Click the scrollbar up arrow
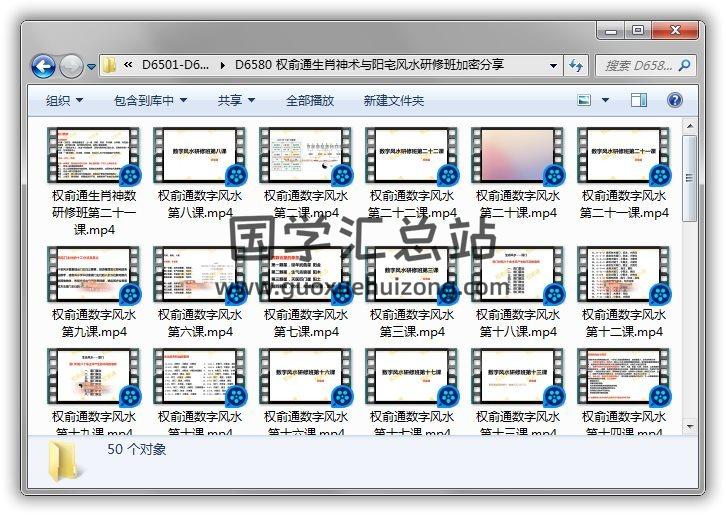 coord(690,126)
